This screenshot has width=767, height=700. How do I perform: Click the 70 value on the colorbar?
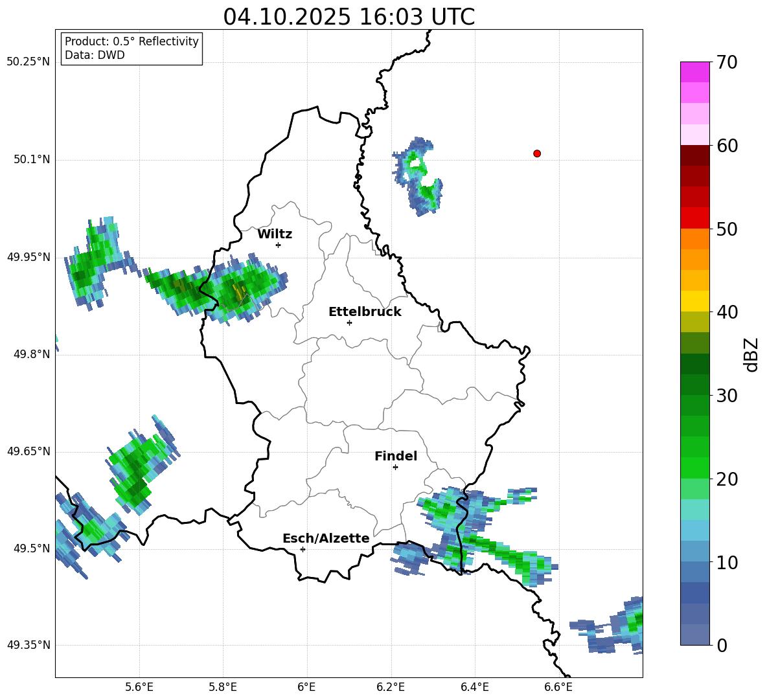point(726,62)
